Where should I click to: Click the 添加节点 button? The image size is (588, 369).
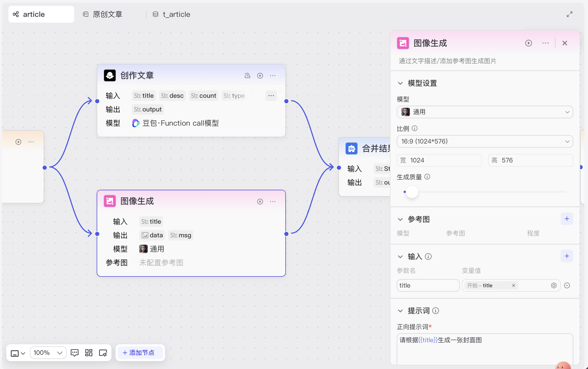(x=139, y=353)
